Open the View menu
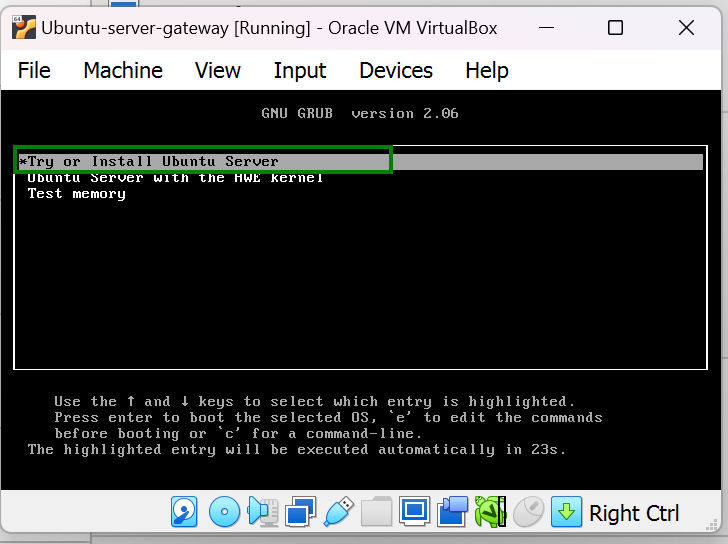The width and height of the screenshot is (728, 544). (x=218, y=71)
